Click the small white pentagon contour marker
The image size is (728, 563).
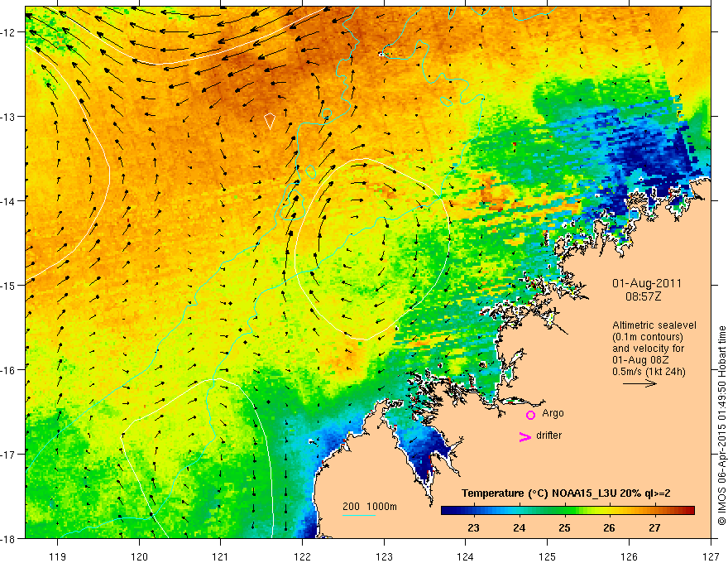click(270, 121)
